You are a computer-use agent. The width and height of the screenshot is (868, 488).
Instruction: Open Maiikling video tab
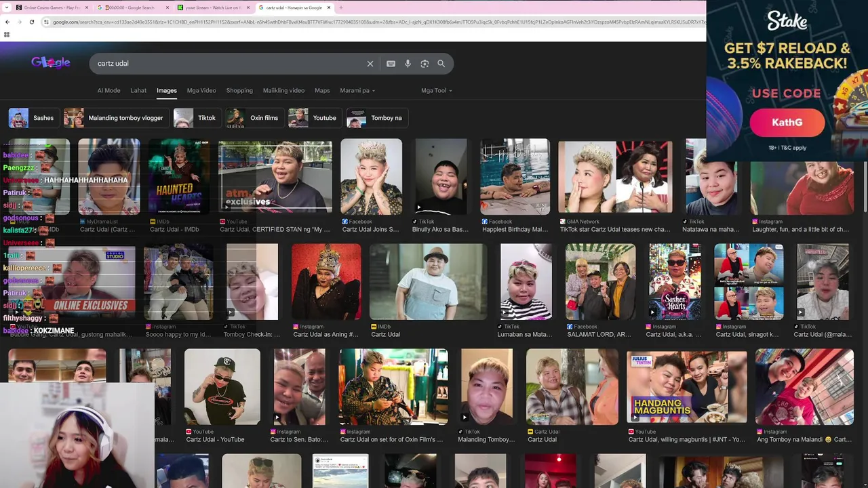283,90
